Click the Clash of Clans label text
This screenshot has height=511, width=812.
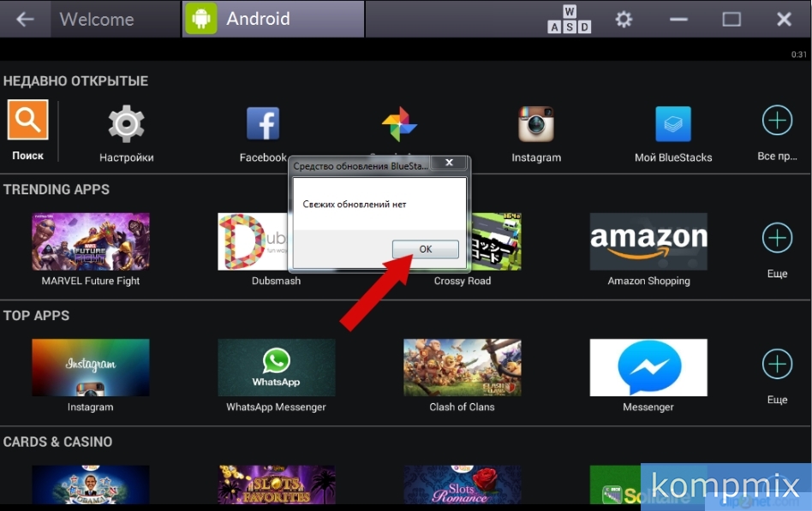pyautogui.click(x=462, y=407)
